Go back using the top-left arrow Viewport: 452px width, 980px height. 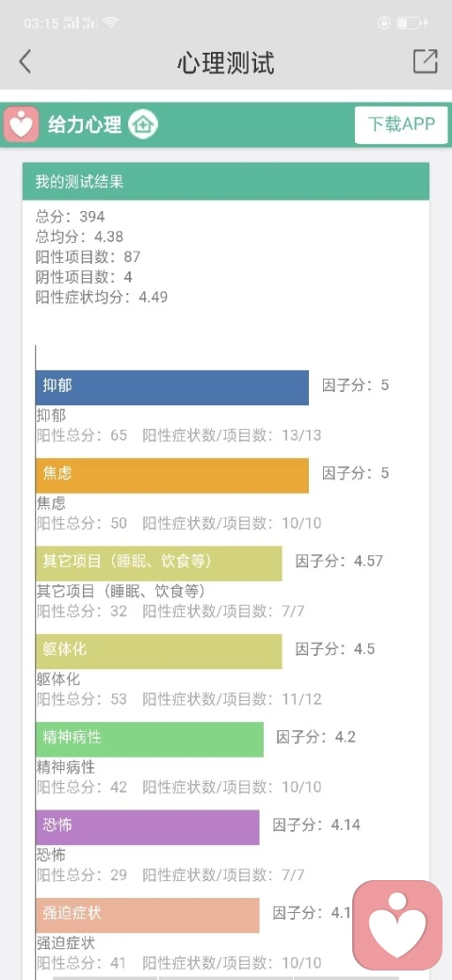pyautogui.click(x=25, y=62)
